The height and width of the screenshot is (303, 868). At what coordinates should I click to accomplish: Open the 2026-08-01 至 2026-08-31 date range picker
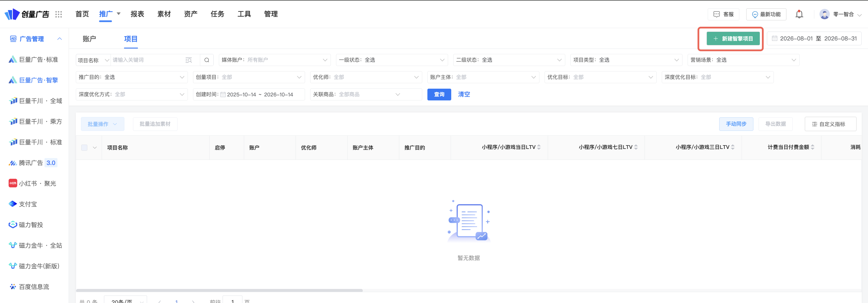814,38
